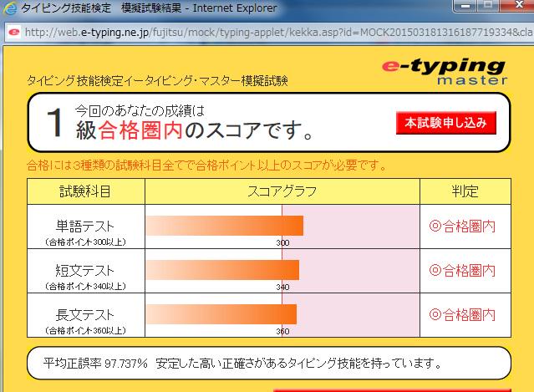Viewport: 534px width, 392px height.
Task: Click the 平均正誤率 97.737% text
Action: 95,364
